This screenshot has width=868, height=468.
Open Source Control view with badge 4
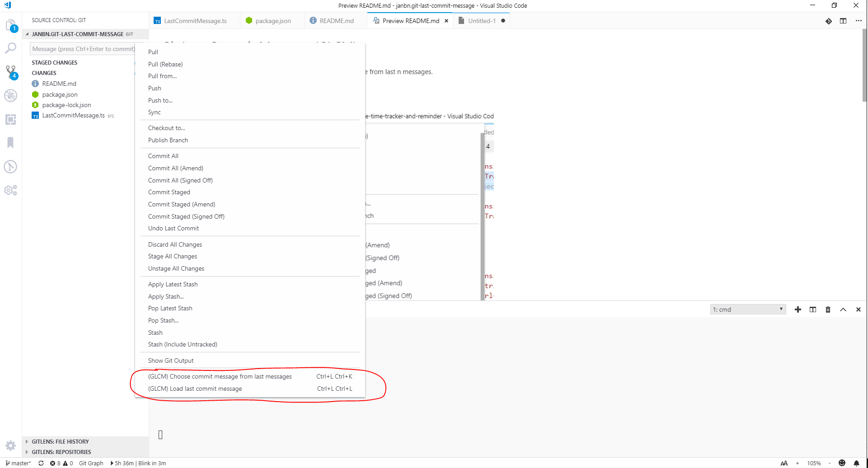point(11,72)
